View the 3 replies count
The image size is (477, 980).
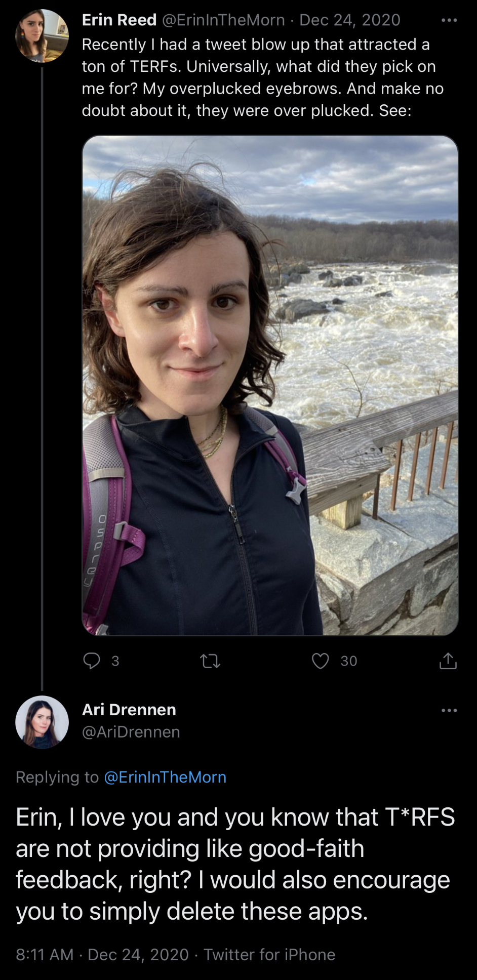(x=115, y=661)
